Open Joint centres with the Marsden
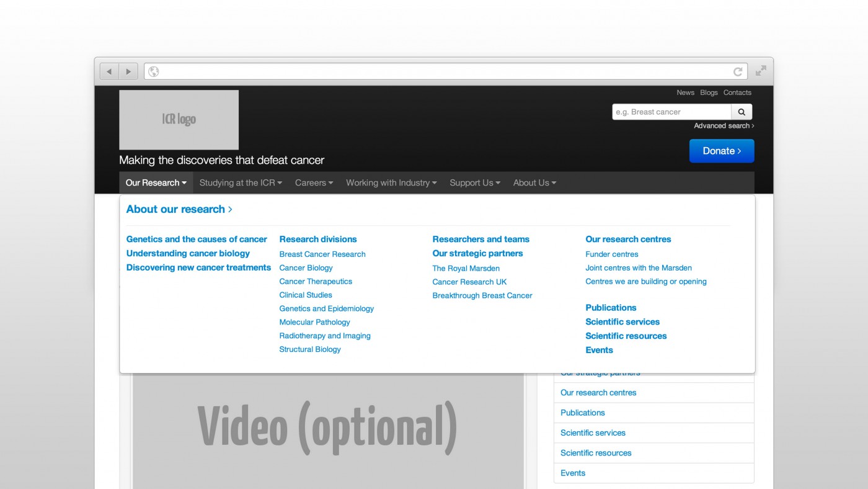868x489 pixels. pyautogui.click(x=639, y=267)
